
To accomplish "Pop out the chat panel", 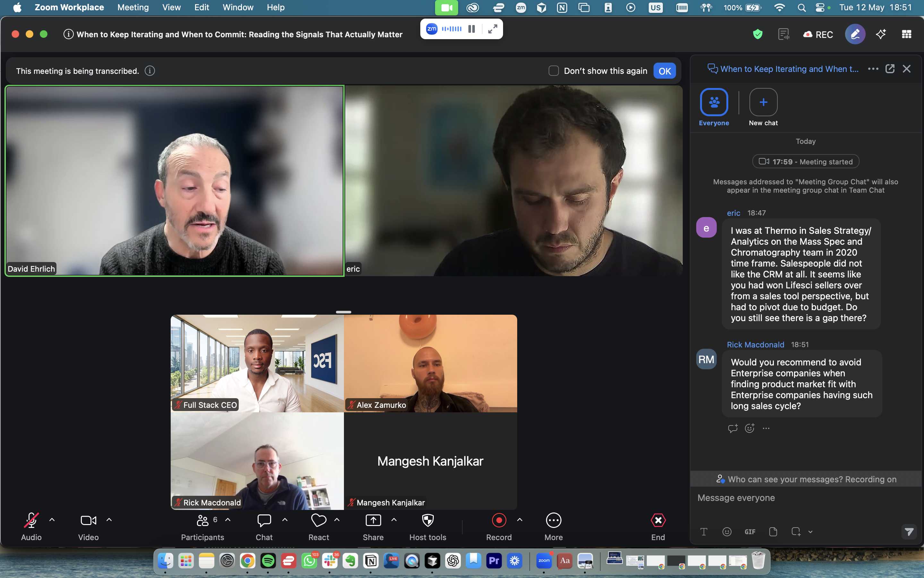I will [890, 69].
